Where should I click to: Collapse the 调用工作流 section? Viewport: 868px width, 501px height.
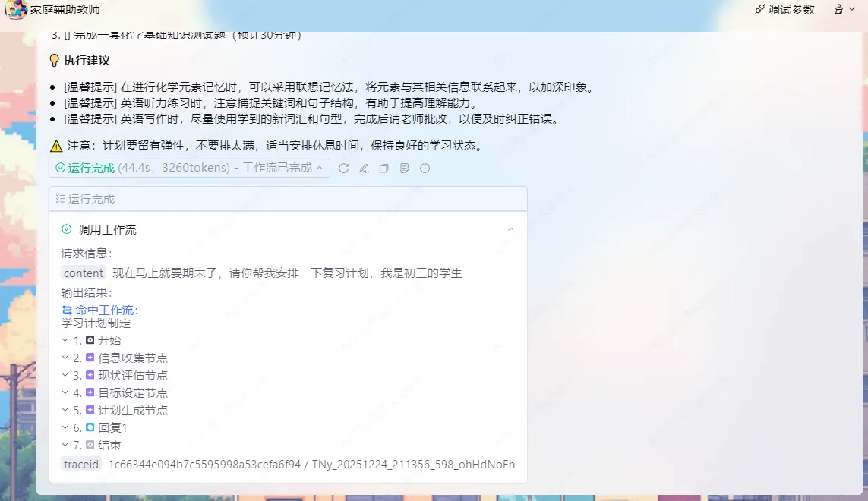(x=510, y=229)
